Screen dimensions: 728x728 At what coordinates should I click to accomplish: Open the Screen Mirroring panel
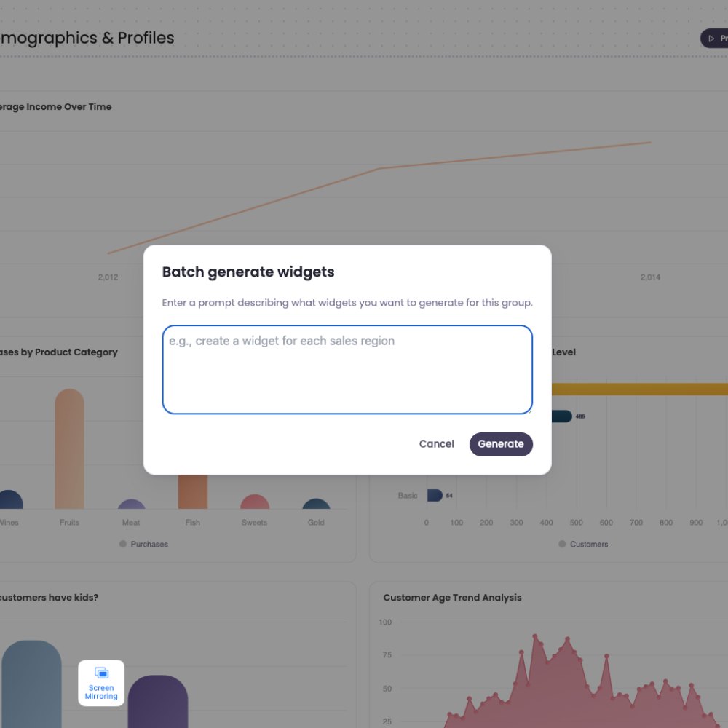pyautogui.click(x=101, y=683)
